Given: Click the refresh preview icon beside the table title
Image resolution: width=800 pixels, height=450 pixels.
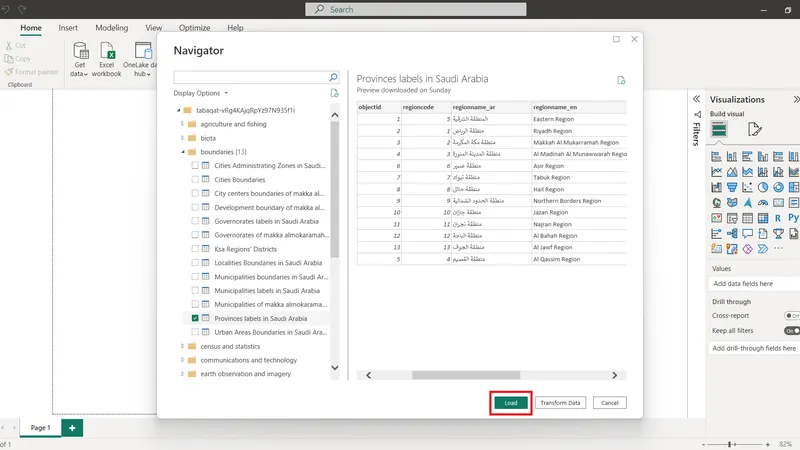Looking at the screenshot, I should 621,80.
